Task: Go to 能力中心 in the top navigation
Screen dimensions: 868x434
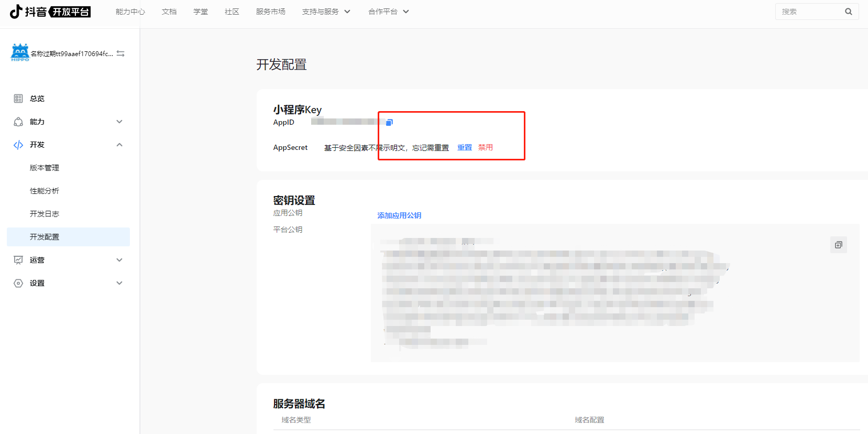Action: point(130,12)
